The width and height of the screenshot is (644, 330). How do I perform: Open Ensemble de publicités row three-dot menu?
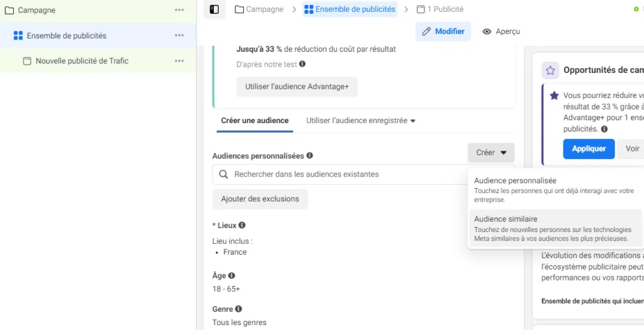tap(179, 35)
